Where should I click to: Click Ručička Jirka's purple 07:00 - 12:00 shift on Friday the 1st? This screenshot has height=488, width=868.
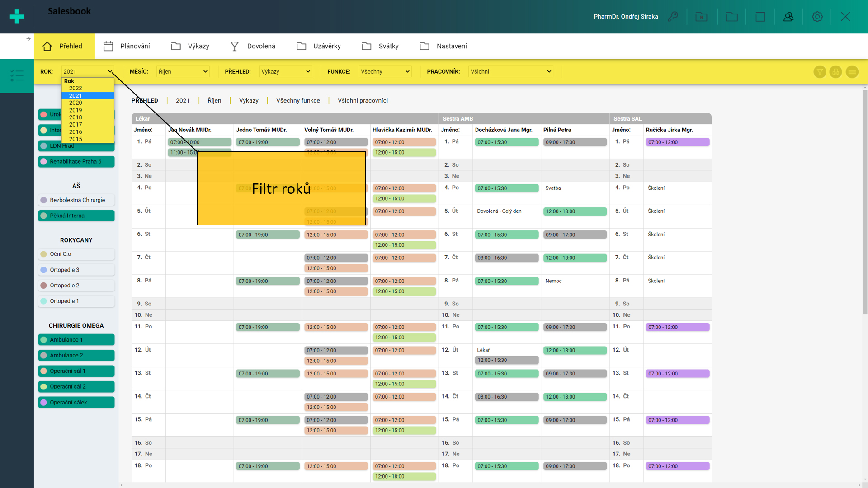(x=677, y=142)
